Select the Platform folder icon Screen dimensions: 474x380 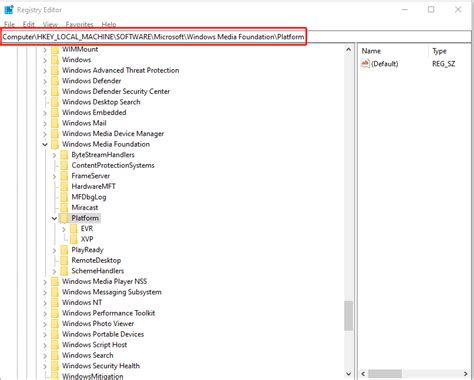[64, 218]
